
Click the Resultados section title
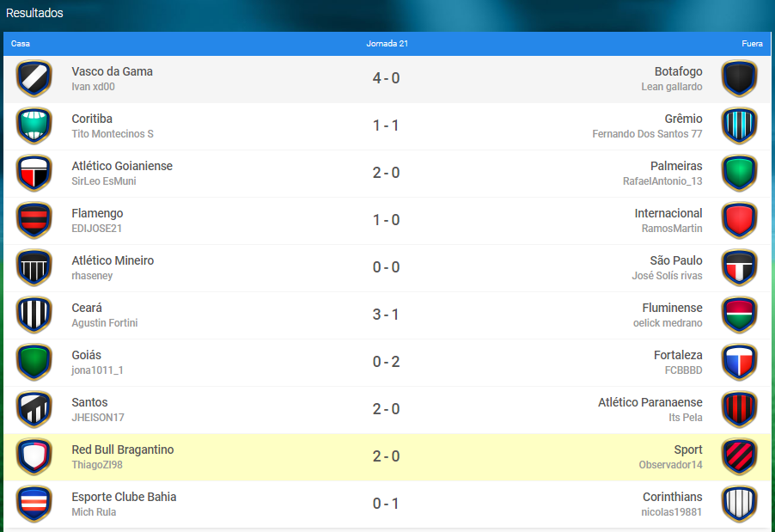[x=34, y=13]
